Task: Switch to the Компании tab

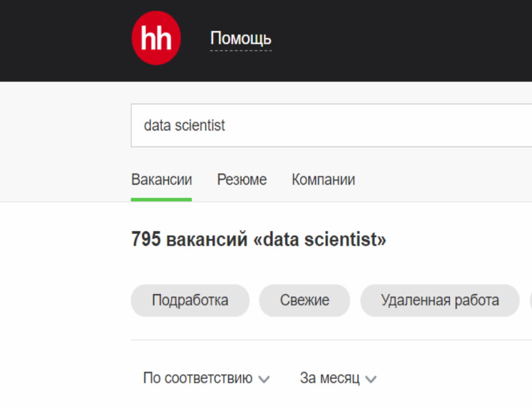Action: click(322, 179)
